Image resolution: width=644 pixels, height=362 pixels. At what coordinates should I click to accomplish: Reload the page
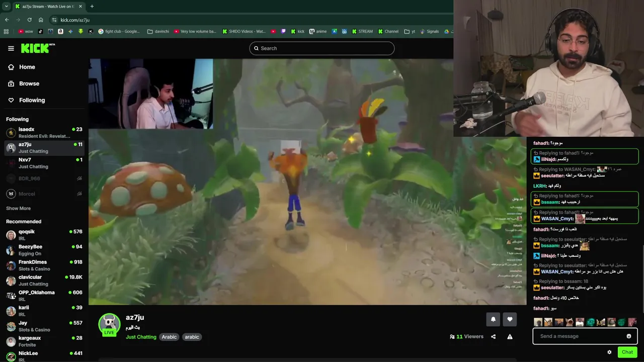29,20
